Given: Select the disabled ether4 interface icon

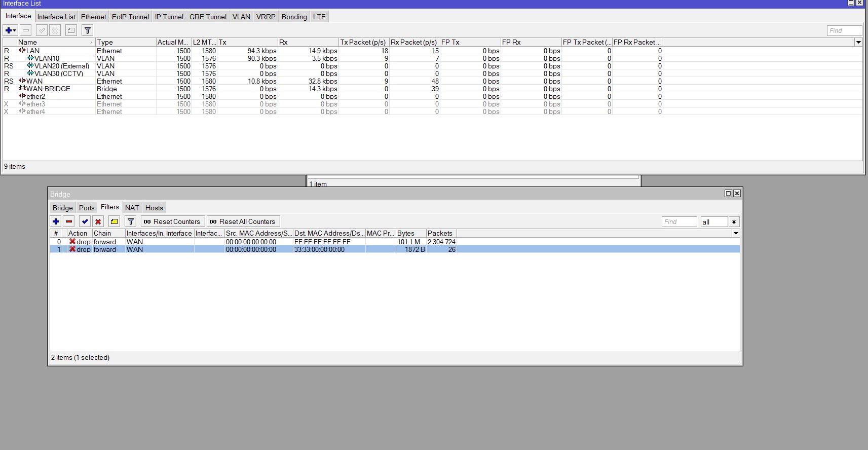Looking at the screenshot, I should pyautogui.click(x=22, y=111).
